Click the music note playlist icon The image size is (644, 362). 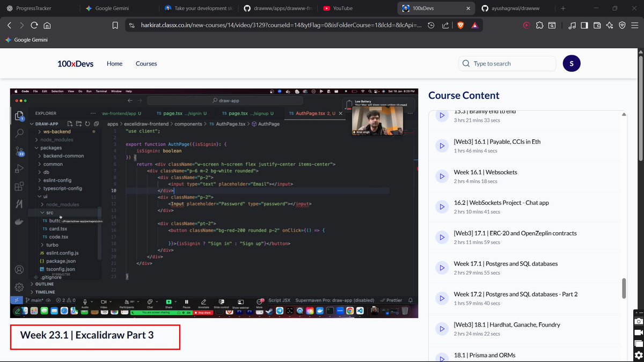[x=572, y=25]
